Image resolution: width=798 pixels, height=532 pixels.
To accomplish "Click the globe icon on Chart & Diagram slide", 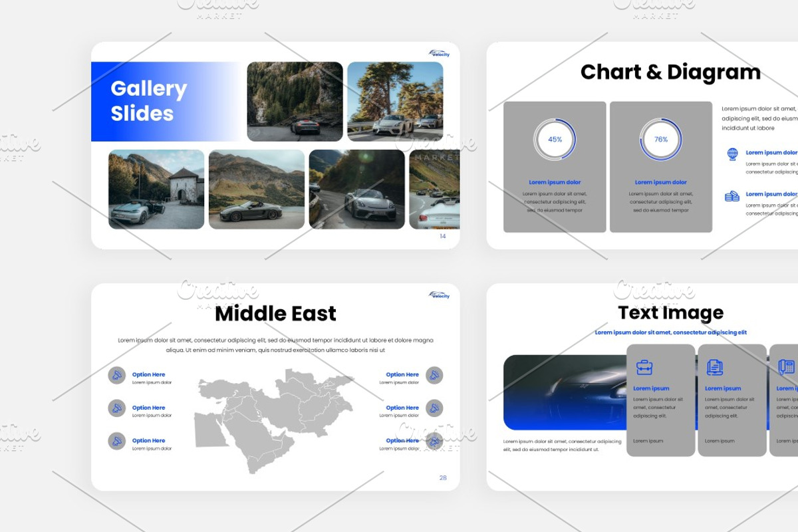I will 732,154.
